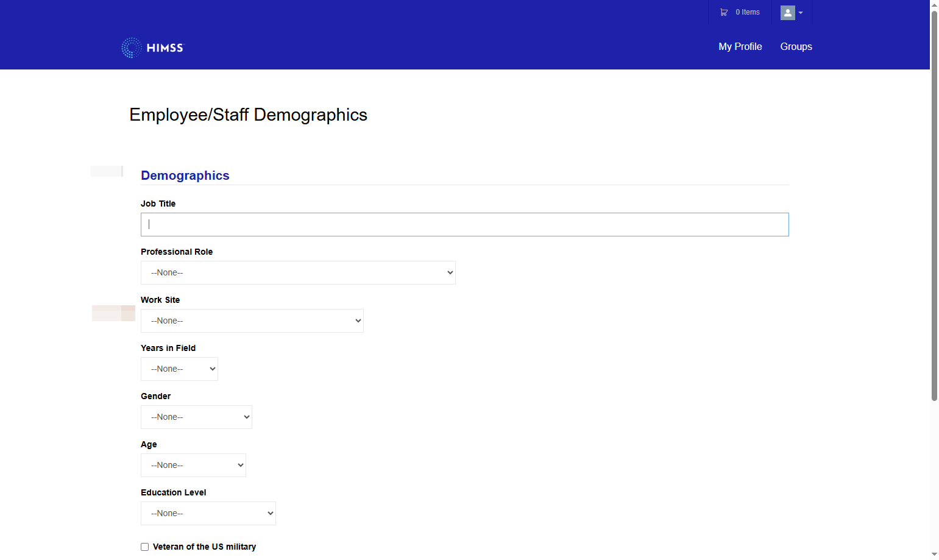Click the page vertical scrollbar thumb
This screenshot has width=939, height=560.
(x=934, y=206)
